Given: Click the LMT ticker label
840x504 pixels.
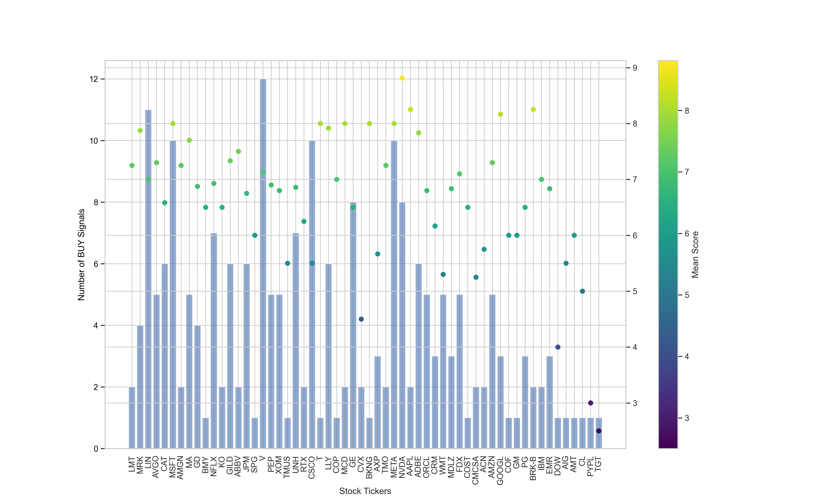Looking at the screenshot, I should coord(132,464).
